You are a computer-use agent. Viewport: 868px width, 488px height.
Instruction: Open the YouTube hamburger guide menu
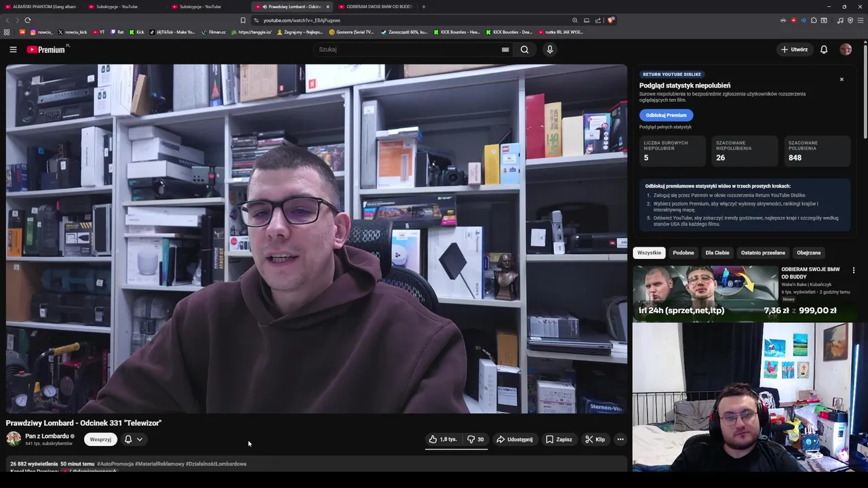13,49
